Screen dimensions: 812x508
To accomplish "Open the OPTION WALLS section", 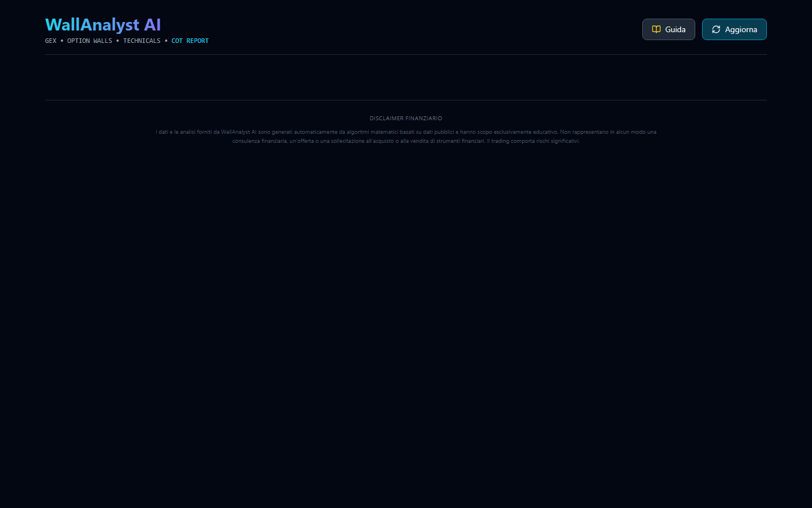I will (x=90, y=41).
